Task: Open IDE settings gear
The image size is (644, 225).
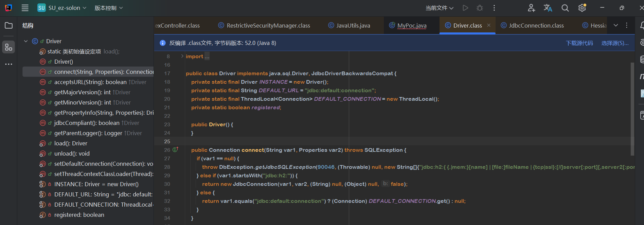Action: tap(582, 8)
